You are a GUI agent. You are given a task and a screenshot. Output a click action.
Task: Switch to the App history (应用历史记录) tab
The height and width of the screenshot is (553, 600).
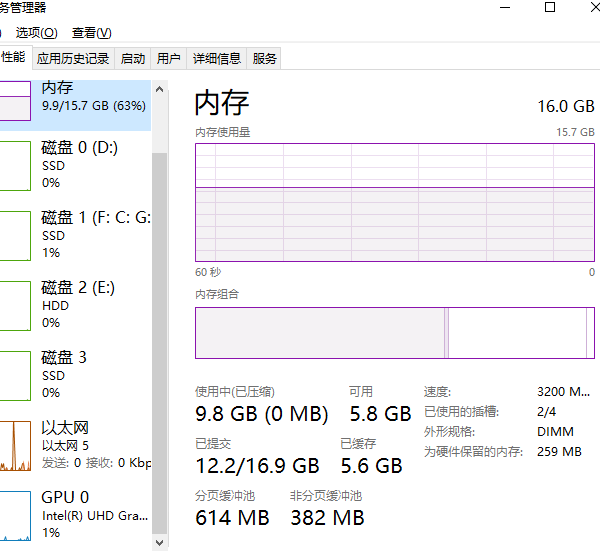tap(73, 59)
